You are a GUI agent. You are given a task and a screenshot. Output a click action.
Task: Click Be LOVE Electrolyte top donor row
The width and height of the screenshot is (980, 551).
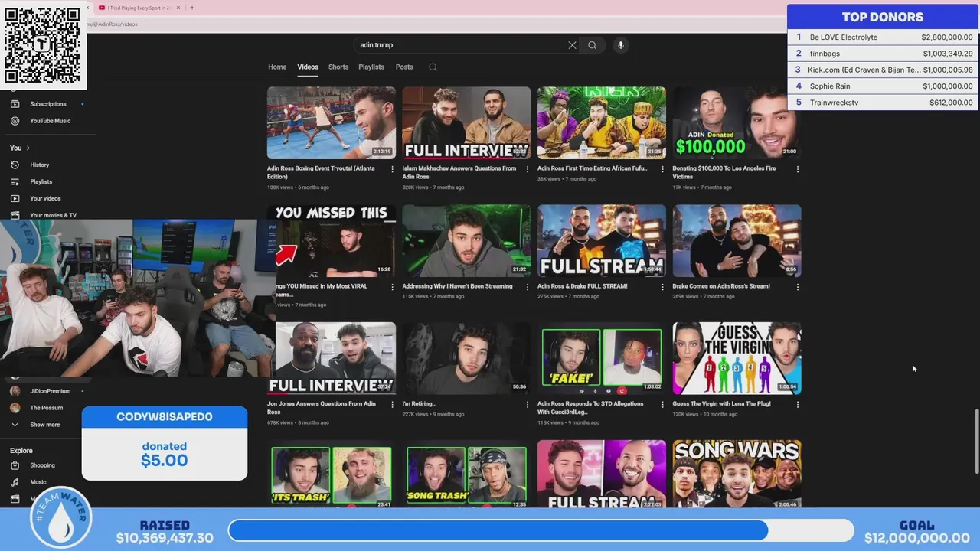coord(883,37)
